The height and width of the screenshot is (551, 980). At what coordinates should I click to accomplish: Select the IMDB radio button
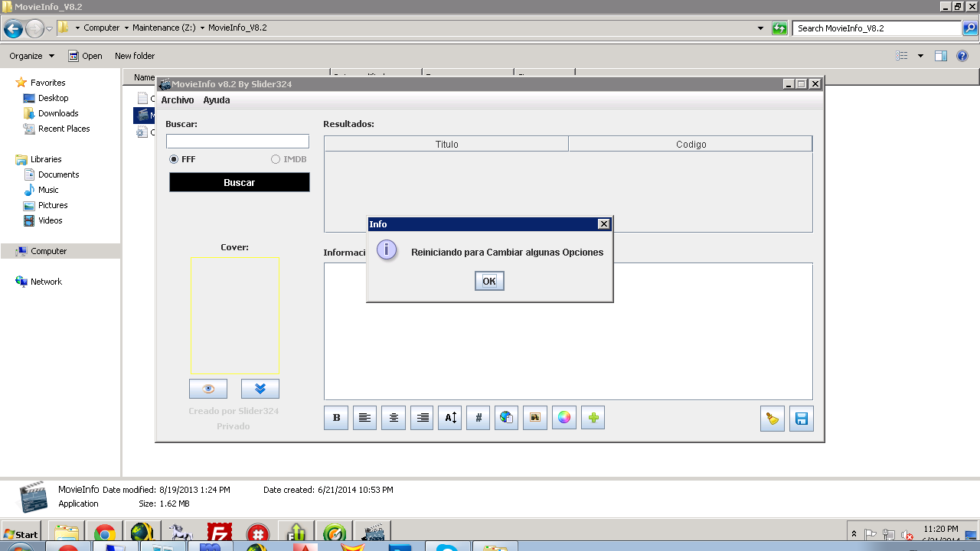[276, 159]
